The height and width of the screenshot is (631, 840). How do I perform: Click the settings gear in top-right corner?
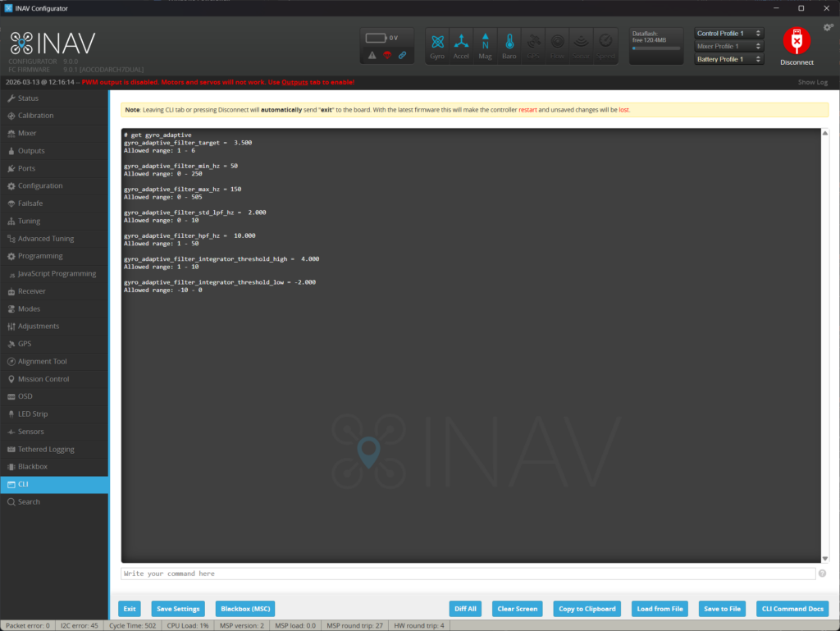tap(828, 27)
